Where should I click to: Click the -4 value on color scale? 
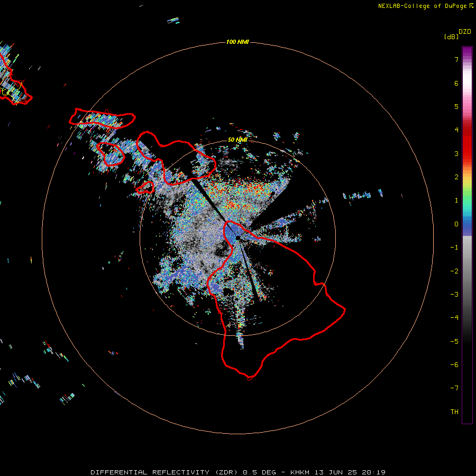pos(454,318)
